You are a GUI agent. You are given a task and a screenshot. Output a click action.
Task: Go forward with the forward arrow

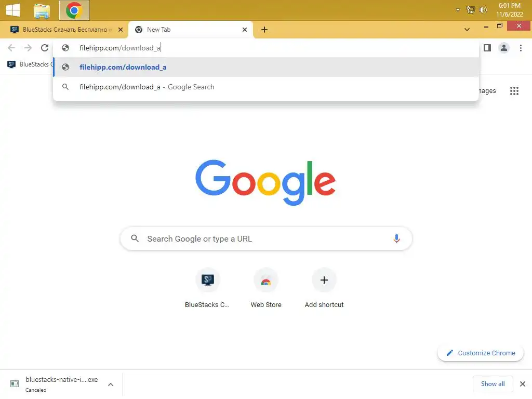[28, 48]
